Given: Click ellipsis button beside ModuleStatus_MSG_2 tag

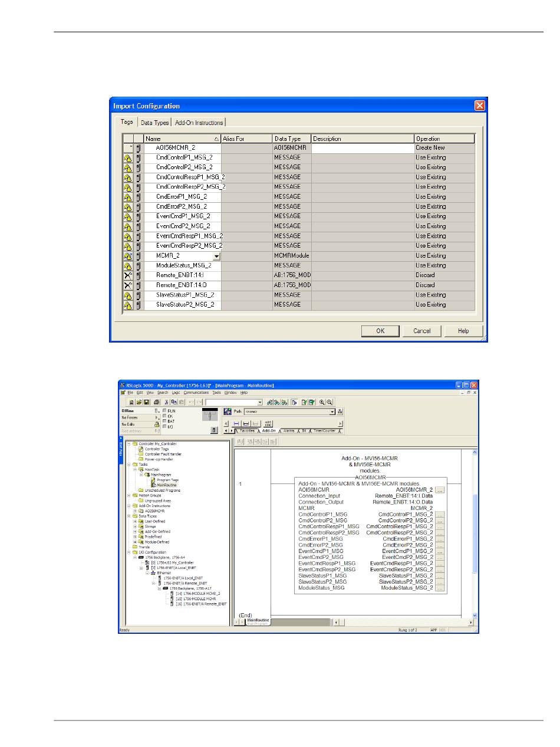Looking at the screenshot, I should (439, 588).
